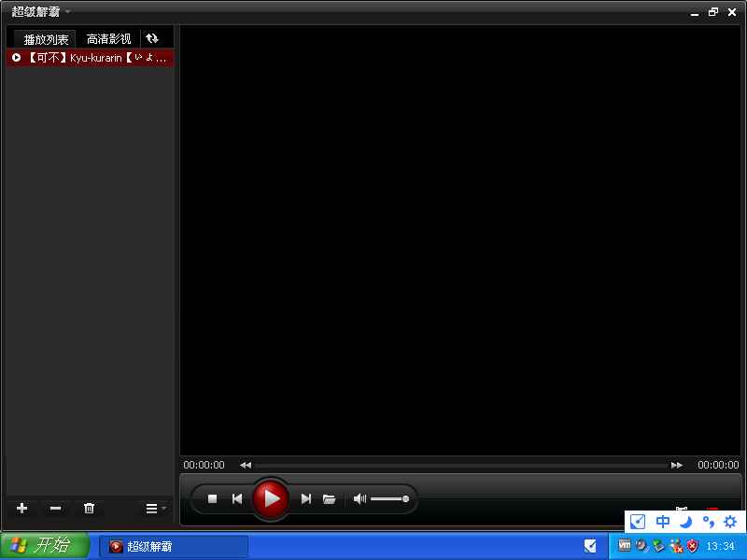Open a file via the folder icon
This screenshot has width=747, height=560.
click(329, 499)
